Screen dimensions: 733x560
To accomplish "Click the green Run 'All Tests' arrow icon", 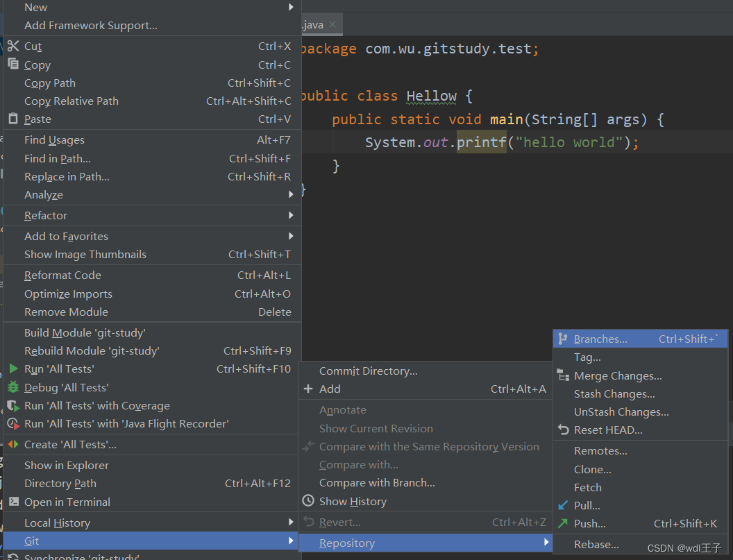I will (x=14, y=368).
